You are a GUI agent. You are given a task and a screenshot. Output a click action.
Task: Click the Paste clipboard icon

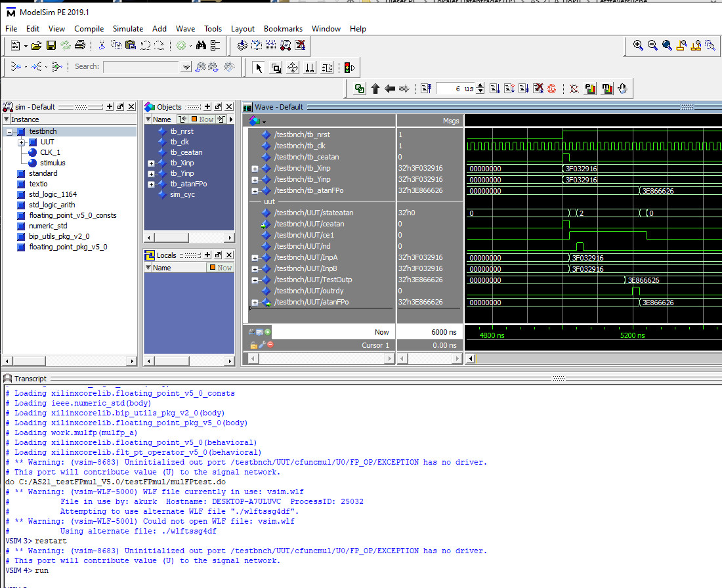tap(131, 45)
